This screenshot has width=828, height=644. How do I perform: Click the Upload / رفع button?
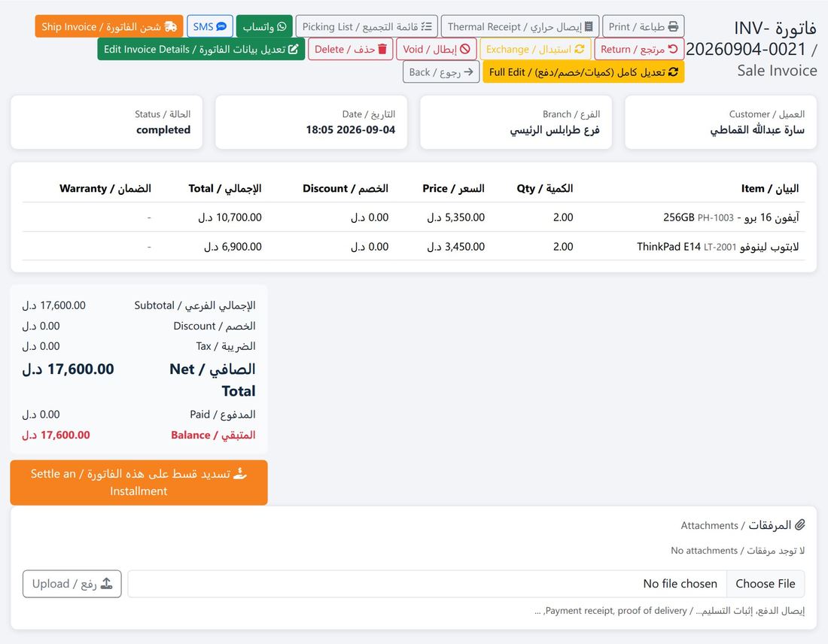pyautogui.click(x=72, y=584)
